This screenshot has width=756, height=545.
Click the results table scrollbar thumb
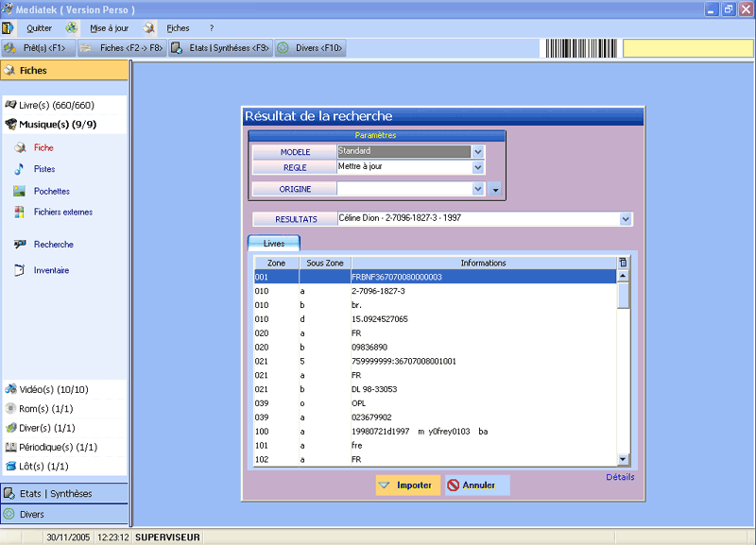point(623,296)
